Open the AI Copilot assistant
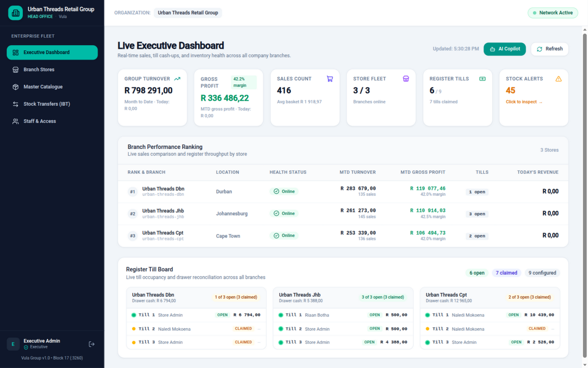This screenshot has height=368, width=588. click(505, 49)
